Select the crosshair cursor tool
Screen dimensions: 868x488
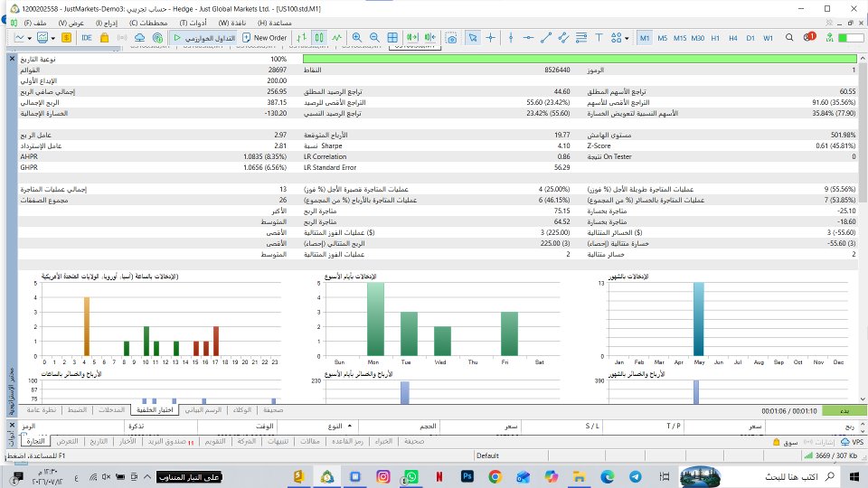click(490, 38)
